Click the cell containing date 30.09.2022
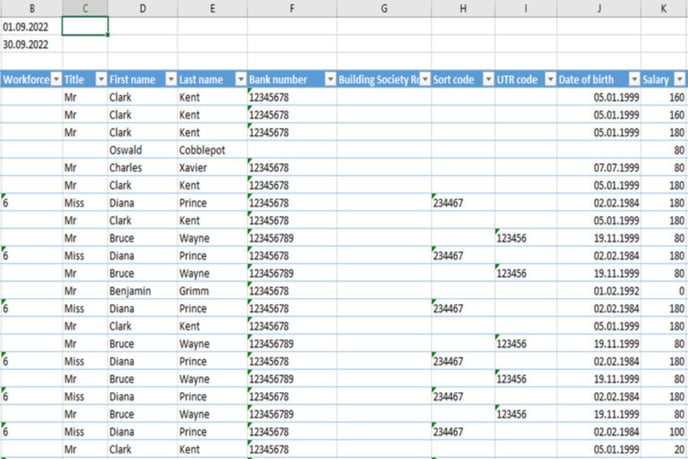Image resolution: width=688 pixels, height=459 pixels. (x=32, y=44)
